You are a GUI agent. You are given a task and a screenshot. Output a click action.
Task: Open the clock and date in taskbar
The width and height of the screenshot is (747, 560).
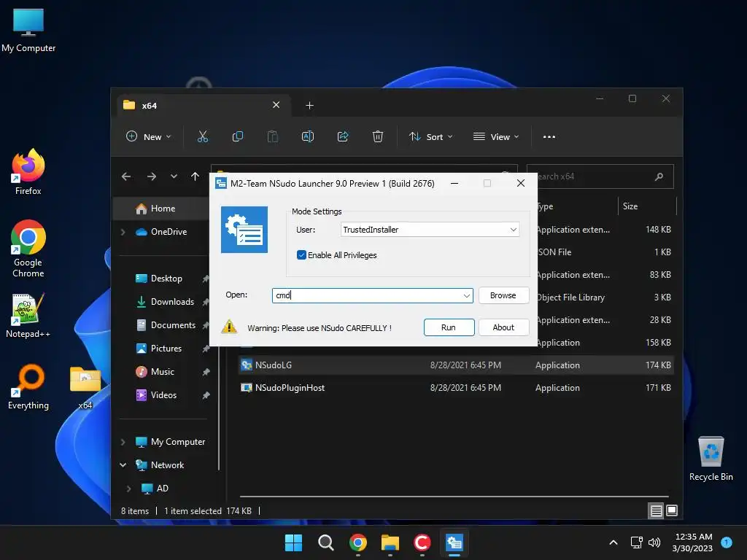693,542
